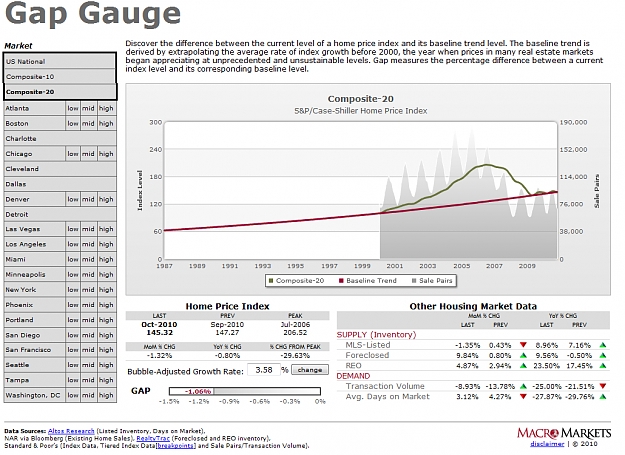Open the Chicago market row
The image size is (625, 455).
point(35,154)
